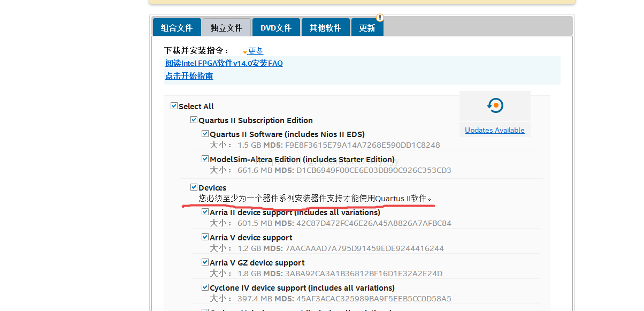644x311 pixels.
Task: Open the 点击开始指南 link
Action: (189, 76)
